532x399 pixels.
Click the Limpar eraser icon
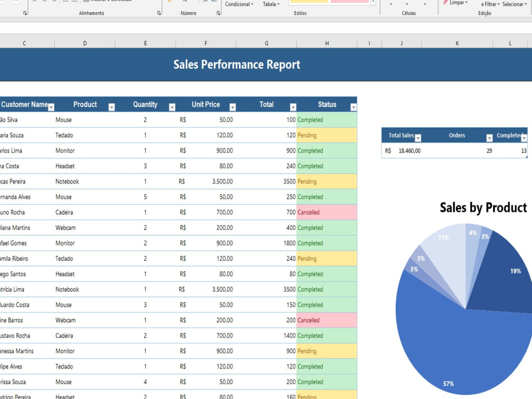tap(445, 2)
